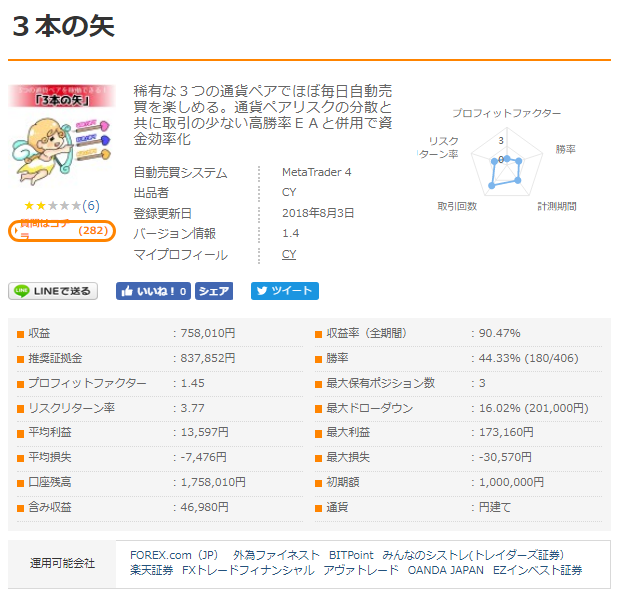Open broker FXトレードフィナンシャル
Screen dimensions: 627x607
[x=248, y=570]
